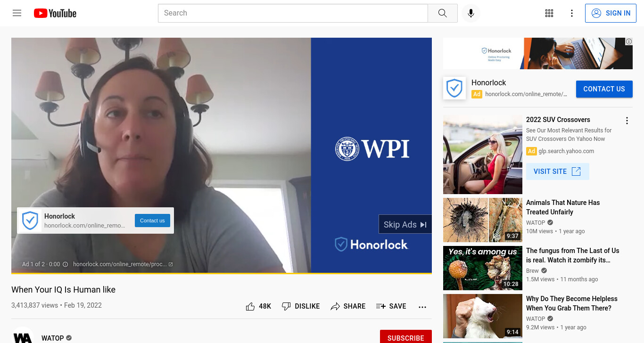Click the DISLIKE thumbs down button
This screenshot has height=343, width=644.
(x=300, y=306)
